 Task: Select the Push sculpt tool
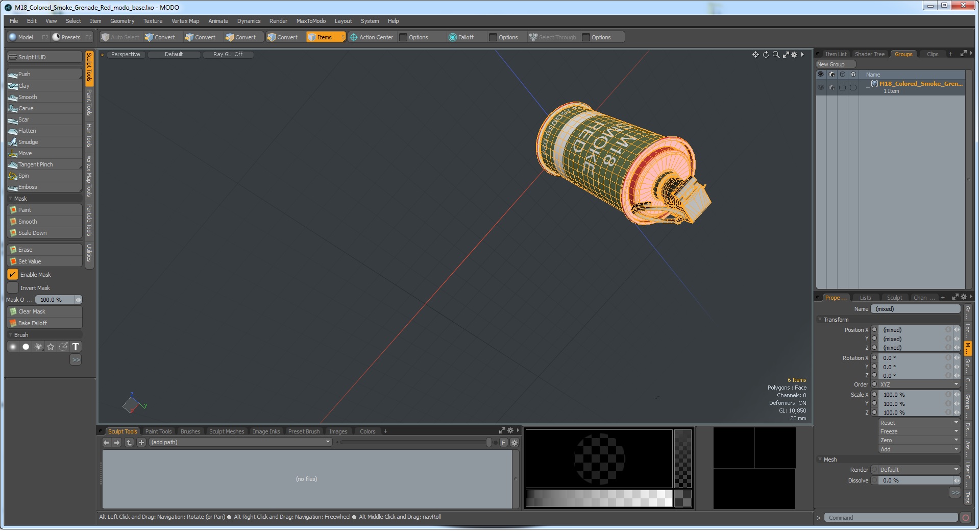(x=44, y=75)
